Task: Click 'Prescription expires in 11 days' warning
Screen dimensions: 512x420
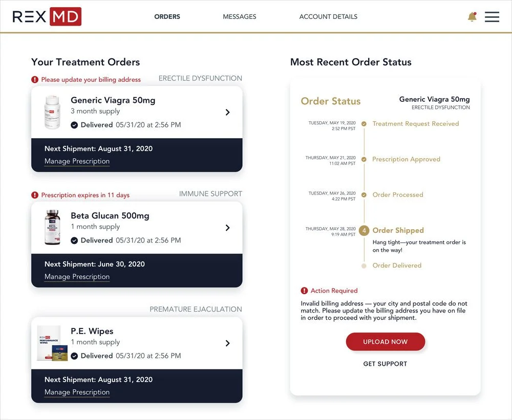Action: 85,195
